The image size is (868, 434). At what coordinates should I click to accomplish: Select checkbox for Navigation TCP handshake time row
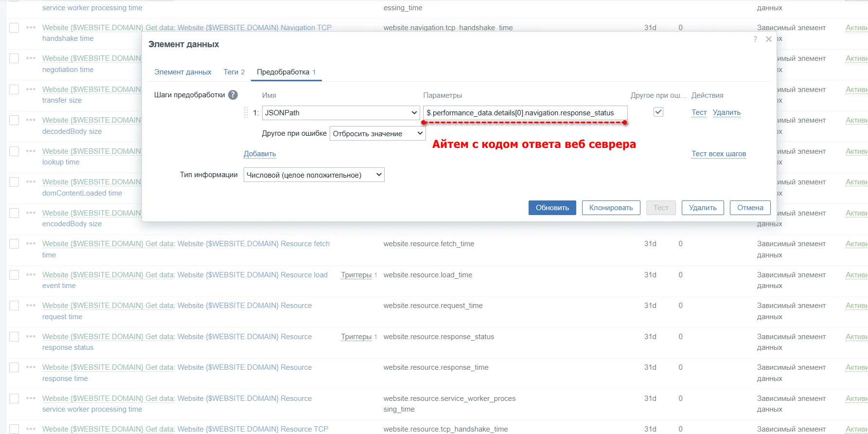[15, 28]
